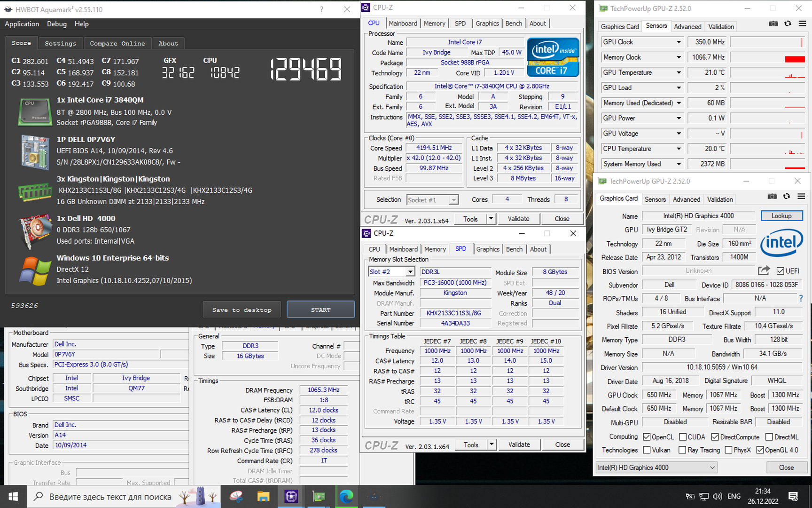Click refresh icon in GPU-Z Sensors window
Screen dimensions: 812x508
(788, 24)
